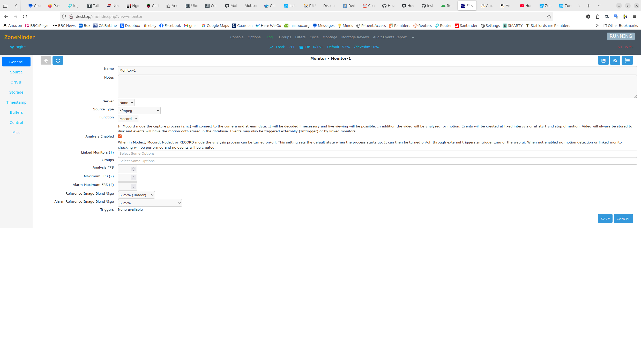Click the SAVE button

pos(605,218)
